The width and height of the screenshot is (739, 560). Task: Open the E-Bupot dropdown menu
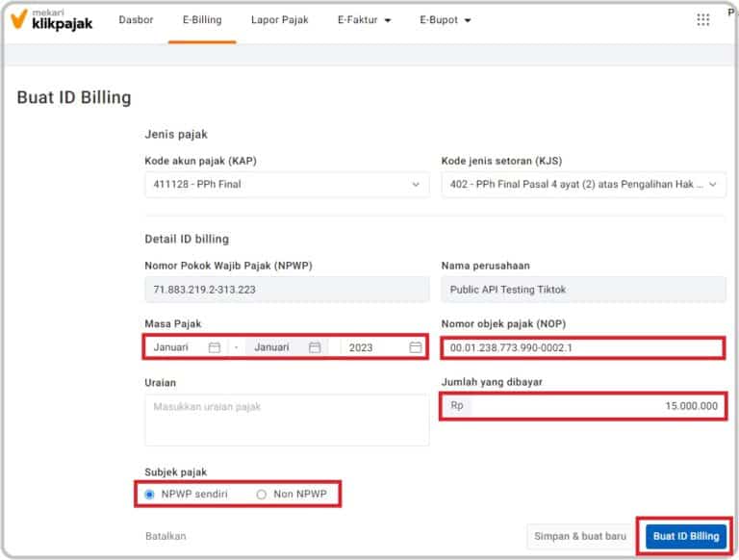click(446, 20)
